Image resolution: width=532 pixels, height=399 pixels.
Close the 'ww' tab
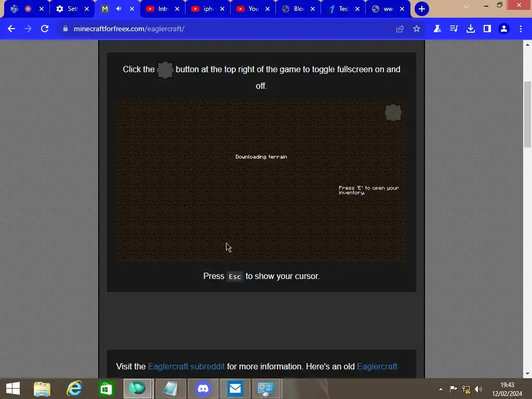[x=402, y=9]
